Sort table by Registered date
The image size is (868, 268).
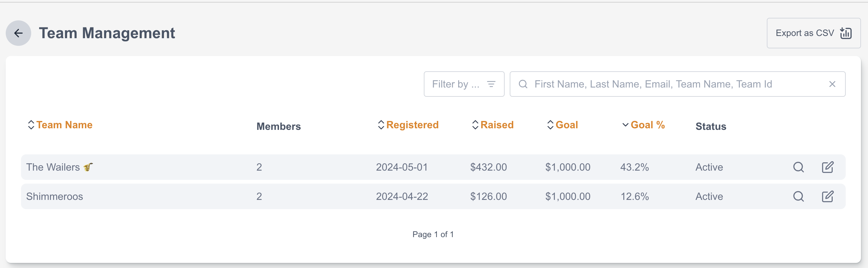(412, 125)
